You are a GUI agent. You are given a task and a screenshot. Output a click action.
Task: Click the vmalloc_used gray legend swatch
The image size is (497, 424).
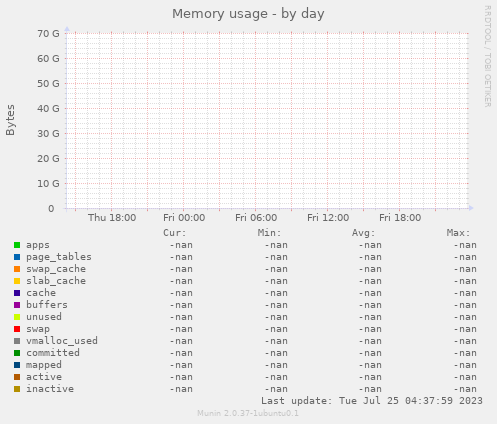(17, 341)
